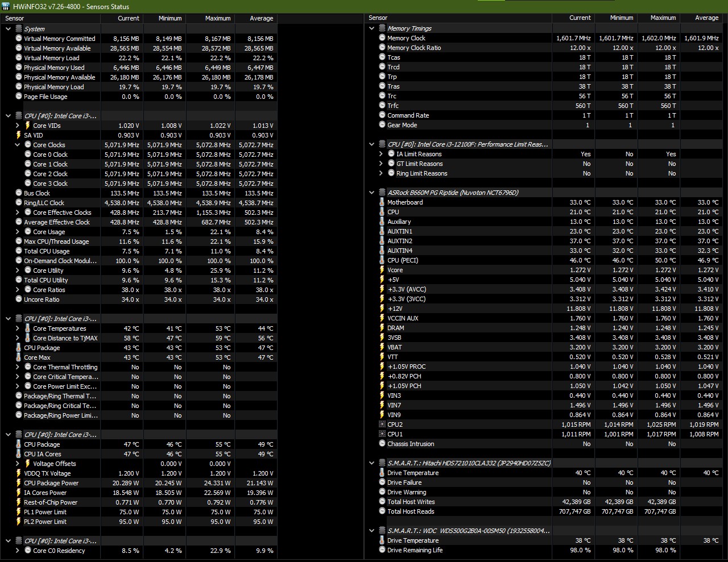The image size is (728, 562).
Task: Collapse the S.M.A.R.T. Hitachi drive group
Action: coord(372,463)
